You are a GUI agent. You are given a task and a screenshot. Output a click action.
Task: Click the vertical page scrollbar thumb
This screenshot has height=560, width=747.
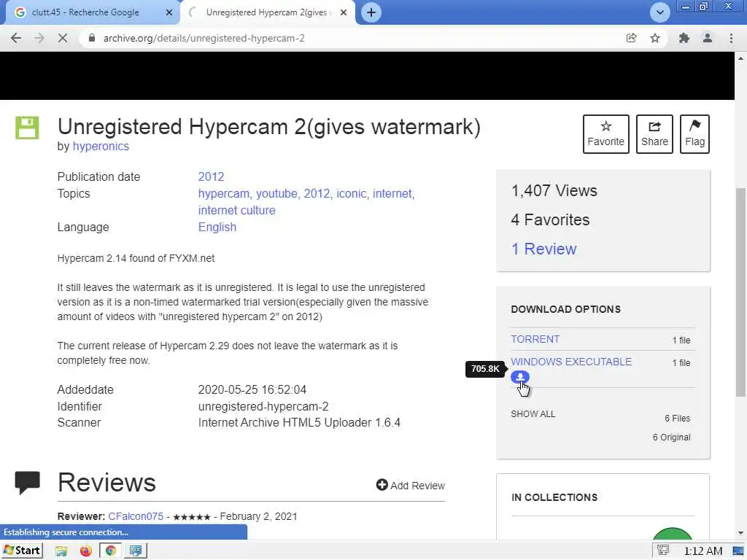click(x=741, y=292)
